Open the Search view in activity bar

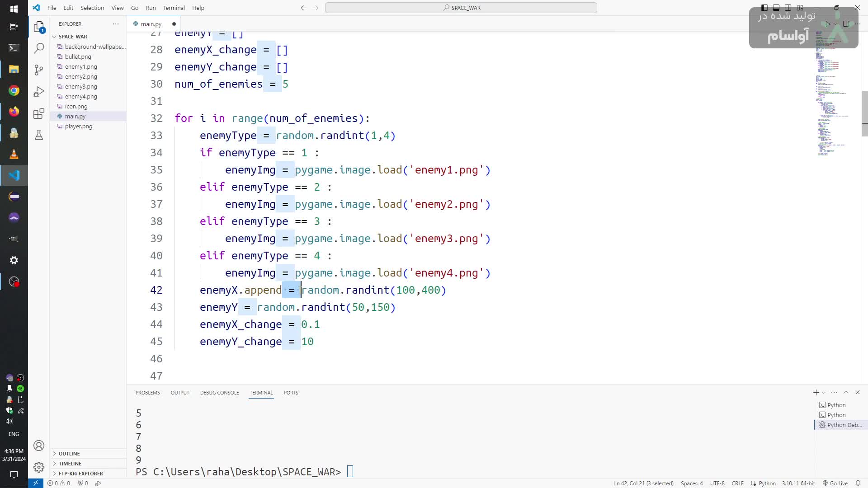coord(39,48)
